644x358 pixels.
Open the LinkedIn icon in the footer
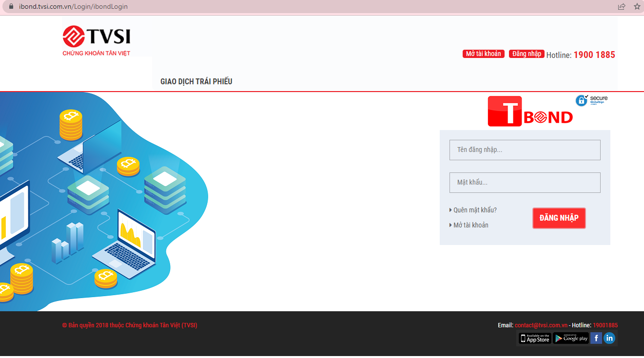(x=609, y=338)
